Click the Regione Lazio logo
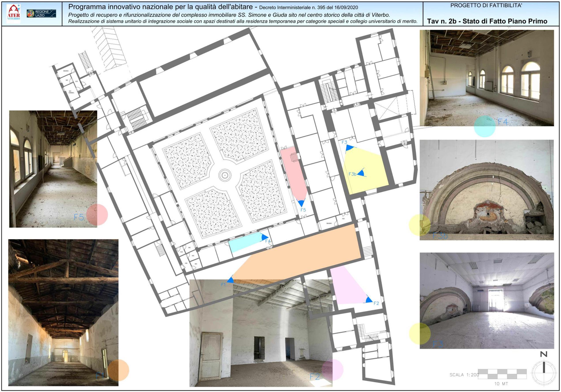Screen dimensions: 561x392 [41, 13]
